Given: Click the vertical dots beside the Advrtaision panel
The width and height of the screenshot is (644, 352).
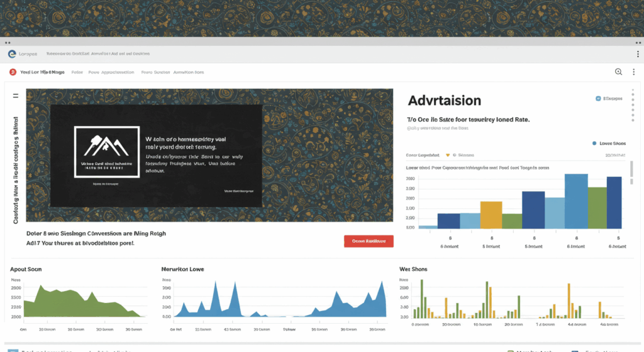Looking at the screenshot, I should [x=633, y=108].
